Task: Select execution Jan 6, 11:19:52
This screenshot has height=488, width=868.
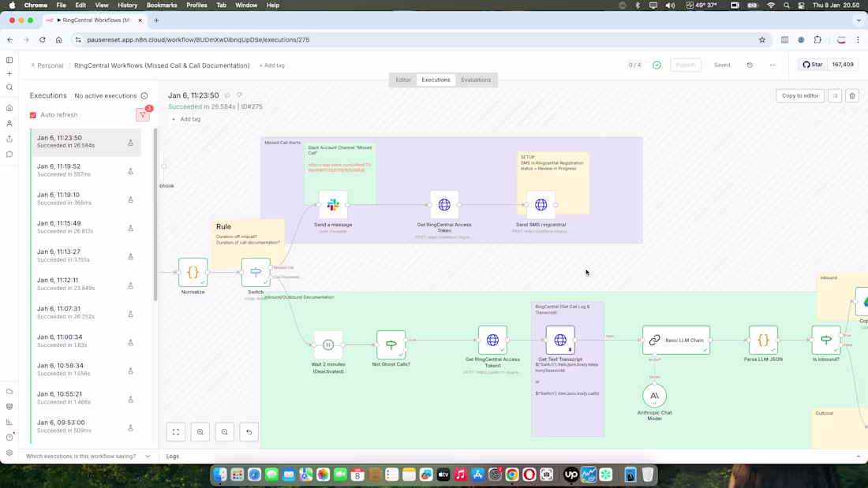Action: pyautogui.click(x=86, y=169)
